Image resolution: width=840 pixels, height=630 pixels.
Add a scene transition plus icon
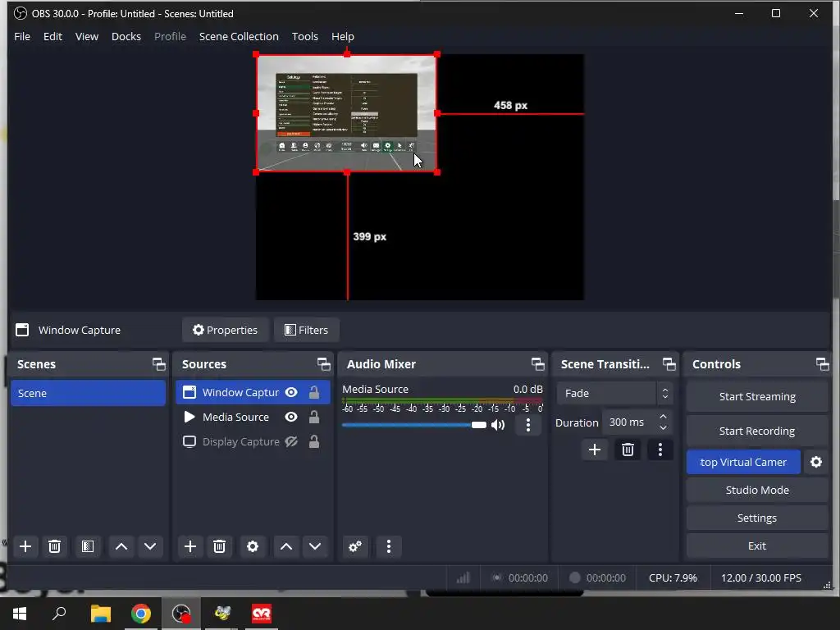click(595, 450)
